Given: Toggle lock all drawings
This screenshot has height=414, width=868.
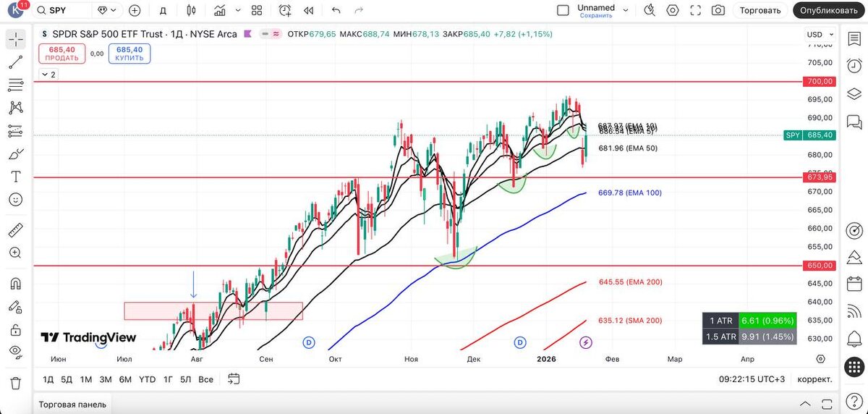Looking at the screenshot, I should point(15,330).
